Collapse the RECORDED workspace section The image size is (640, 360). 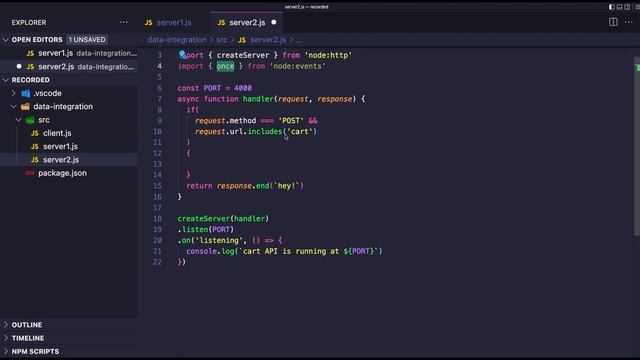[x=6, y=80]
